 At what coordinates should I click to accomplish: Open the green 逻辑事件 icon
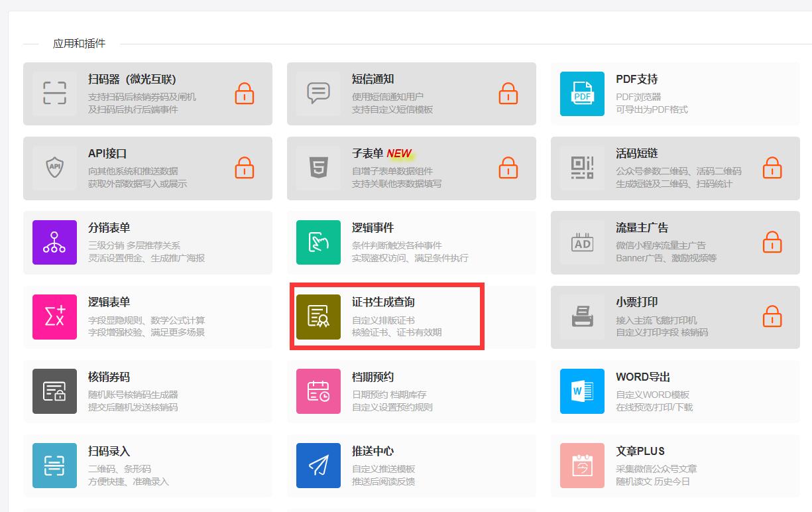[x=318, y=242]
